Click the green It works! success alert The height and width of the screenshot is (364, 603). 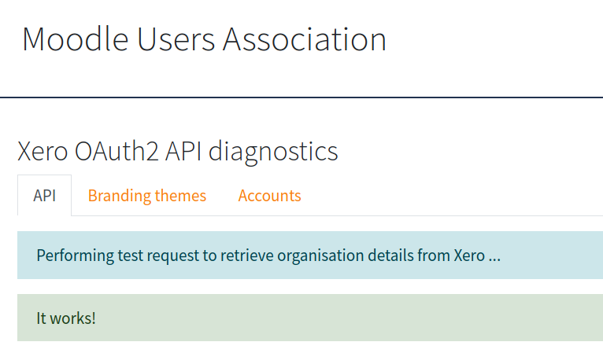[310, 318]
